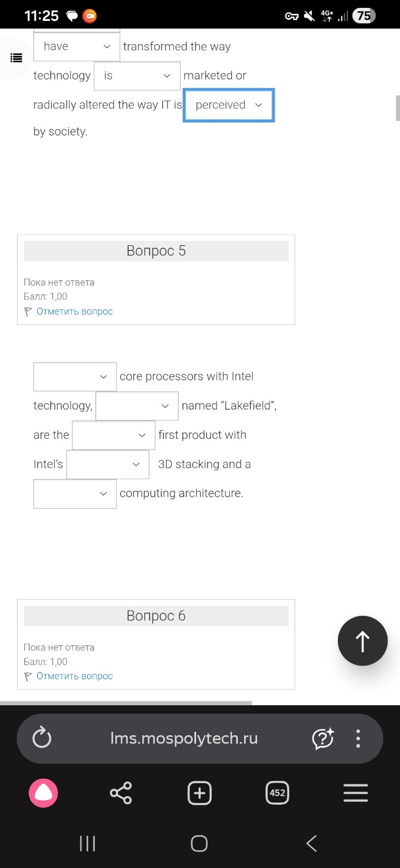The height and width of the screenshot is (868, 400).
Task: Tap the page helper question icon
Action: click(323, 738)
